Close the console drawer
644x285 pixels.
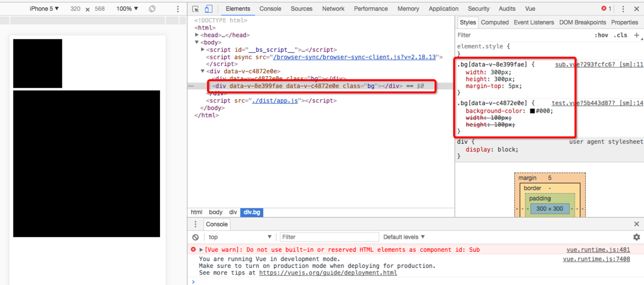(x=637, y=224)
